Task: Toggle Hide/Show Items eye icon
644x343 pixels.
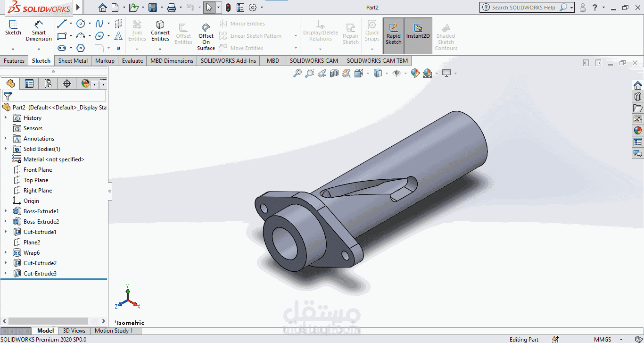Action: coord(396,73)
